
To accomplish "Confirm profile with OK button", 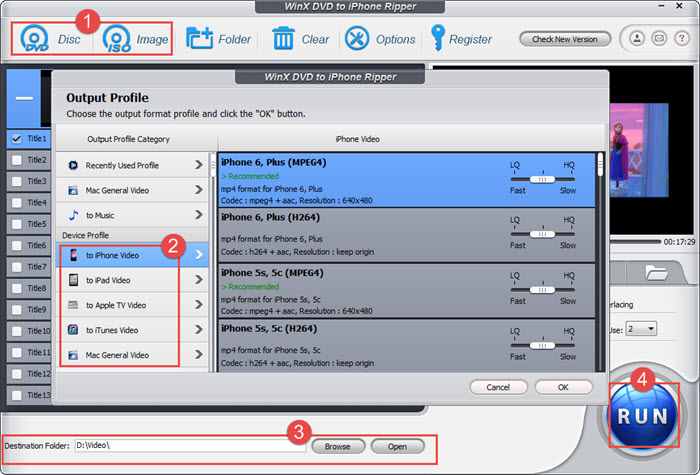I will click(563, 387).
